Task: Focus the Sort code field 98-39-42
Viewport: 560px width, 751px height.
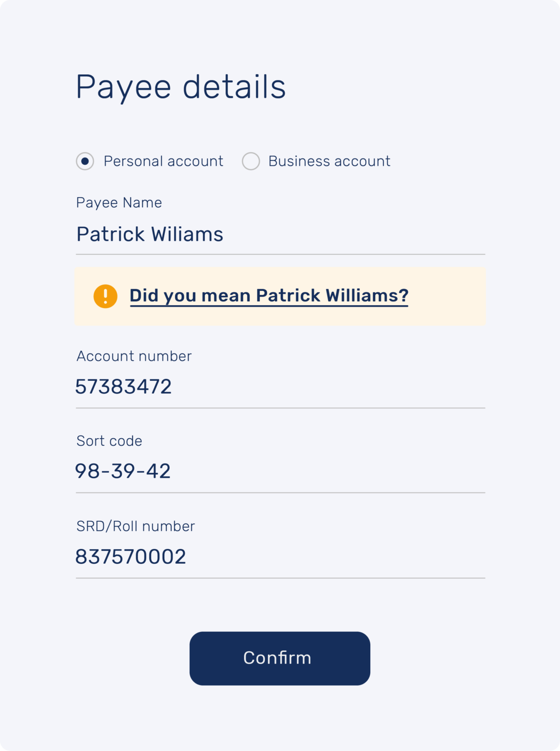Action: pyautogui.click(x=123, y=472)
